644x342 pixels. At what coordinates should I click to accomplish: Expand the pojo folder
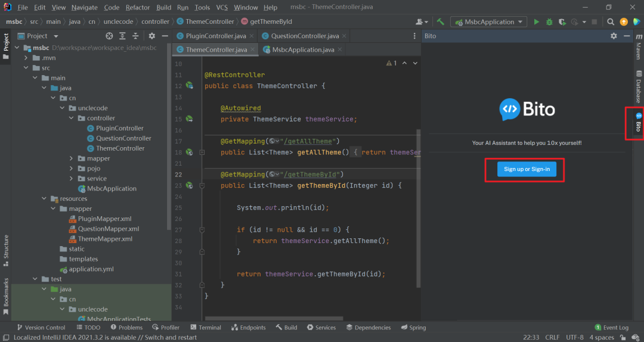(71, 169)
